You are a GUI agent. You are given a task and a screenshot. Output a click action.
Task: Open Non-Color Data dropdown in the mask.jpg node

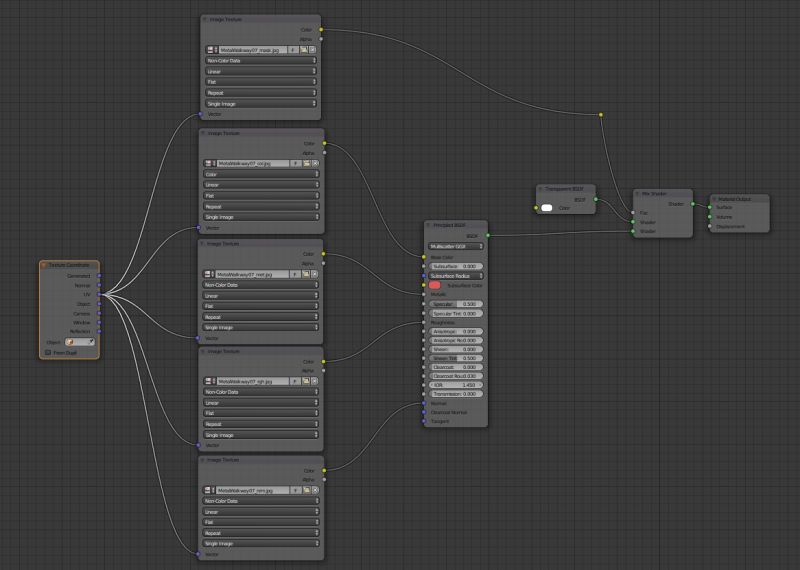coord(261,61)
